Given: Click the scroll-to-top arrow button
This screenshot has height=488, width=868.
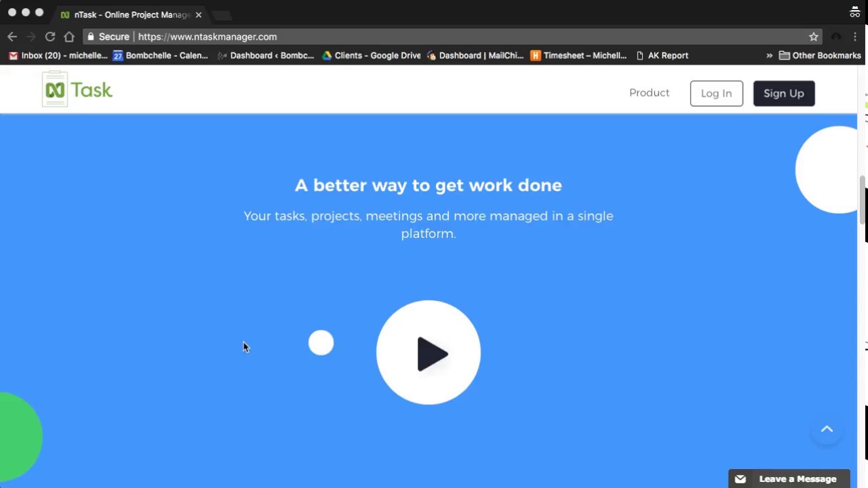Looking at the screenshot, I should pyautogui.click(x=827, y=429).
